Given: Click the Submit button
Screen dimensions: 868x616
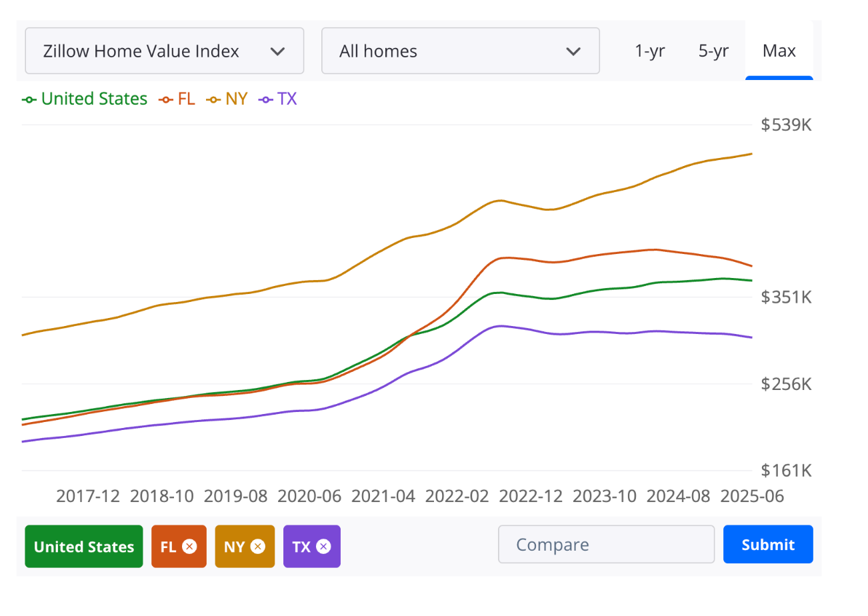Looking at the screenshot, I should (x=768, y=545).
